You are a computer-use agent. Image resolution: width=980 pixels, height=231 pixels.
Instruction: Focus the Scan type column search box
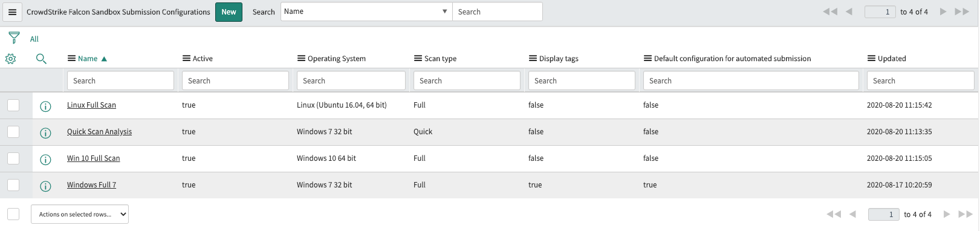point(467,80)
